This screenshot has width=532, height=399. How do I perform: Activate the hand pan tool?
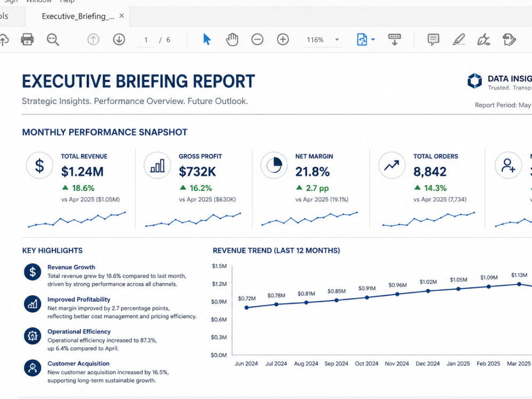pyautogui.click(x=232, y=40)
